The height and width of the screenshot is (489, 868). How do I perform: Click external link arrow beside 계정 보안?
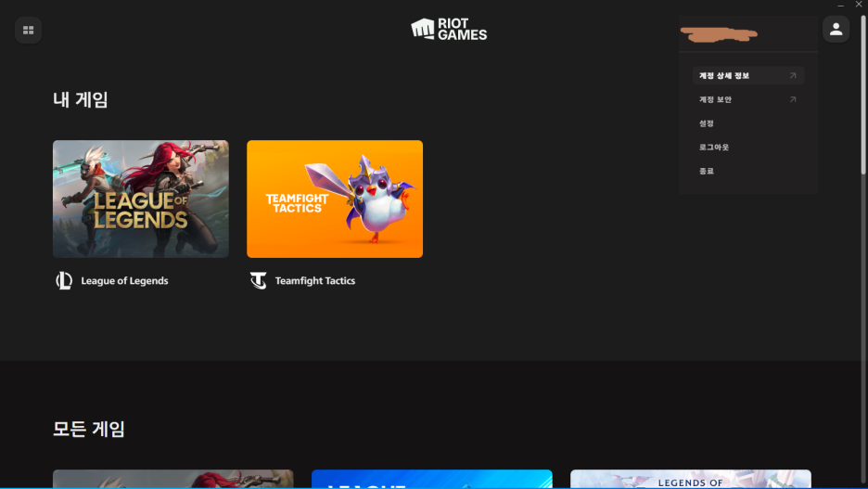pyautogui.click(x=793, y=99)
